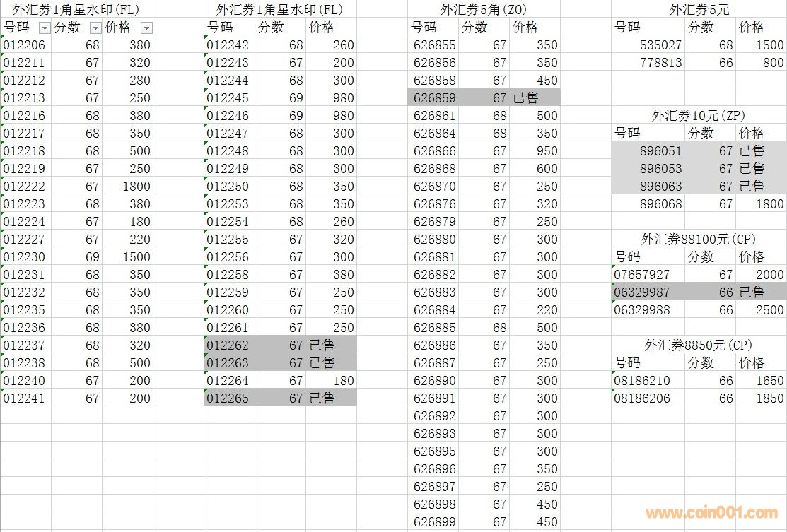Image resolution: width=787 pixels, height=532 pixels.
Task: Select cell with serial number 012222
Action: point(25,187)
